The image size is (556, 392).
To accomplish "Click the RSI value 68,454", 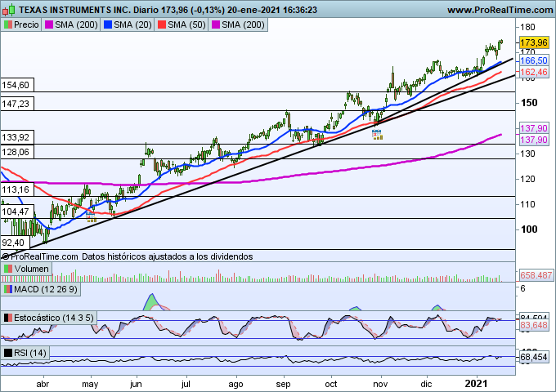I will (x=534, y=357).
